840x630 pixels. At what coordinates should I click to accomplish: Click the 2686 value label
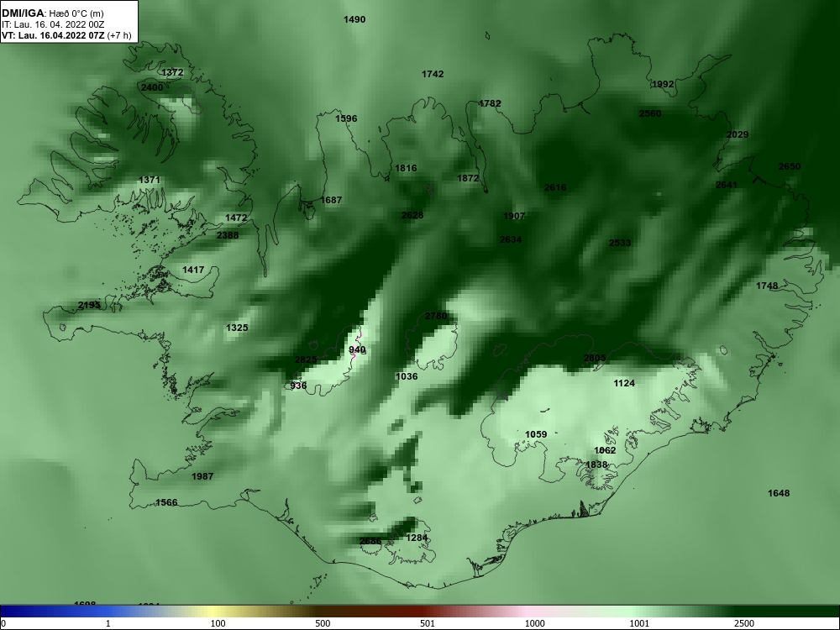pos(370,541)
